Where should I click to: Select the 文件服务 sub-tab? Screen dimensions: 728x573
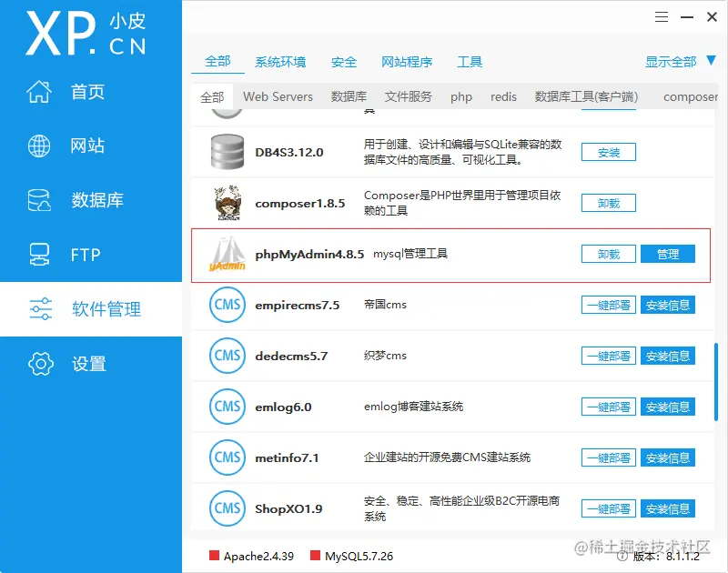[x=408, y=96]
